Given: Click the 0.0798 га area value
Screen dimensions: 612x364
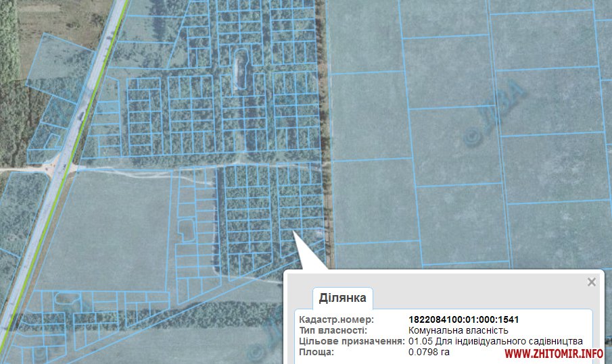Looking at the screenshot, I should tap(429, 352).
